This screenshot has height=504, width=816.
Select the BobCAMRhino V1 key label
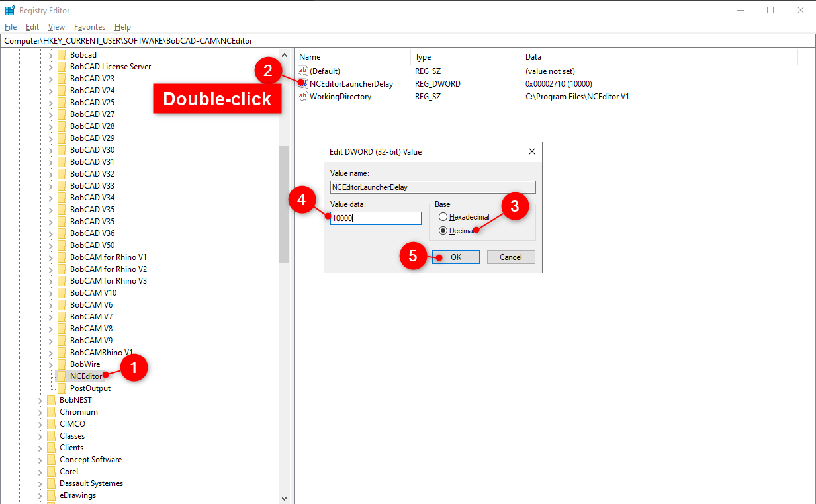coord(101,353)
